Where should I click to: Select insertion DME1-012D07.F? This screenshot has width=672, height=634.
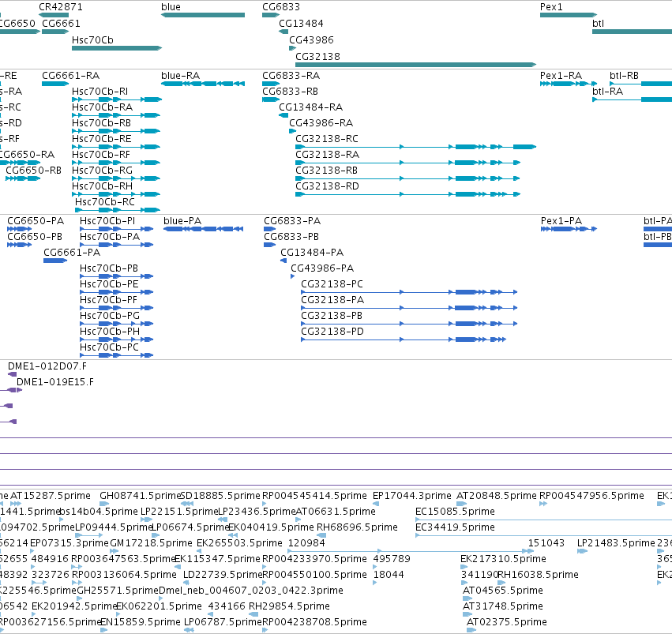pos(13,374)
